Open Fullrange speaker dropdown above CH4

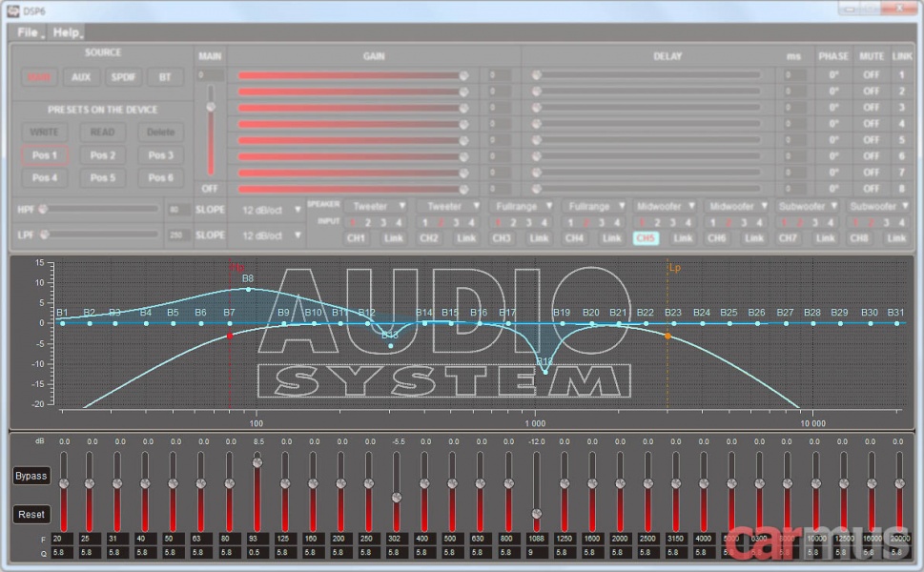(595, 206)
